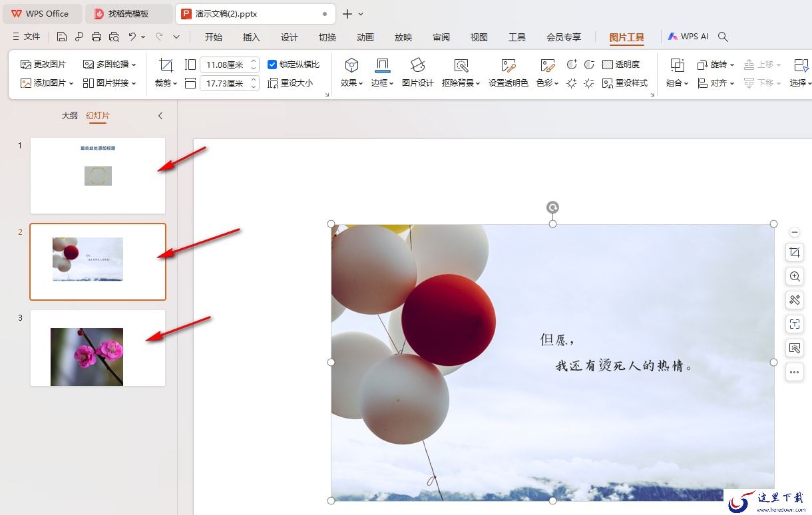The image size is (812, 515).
Task: Toggle Lock Aspect Ratio (锁定纵横比) checkbox
Action: pyautogui.click(x=272, y=65)
